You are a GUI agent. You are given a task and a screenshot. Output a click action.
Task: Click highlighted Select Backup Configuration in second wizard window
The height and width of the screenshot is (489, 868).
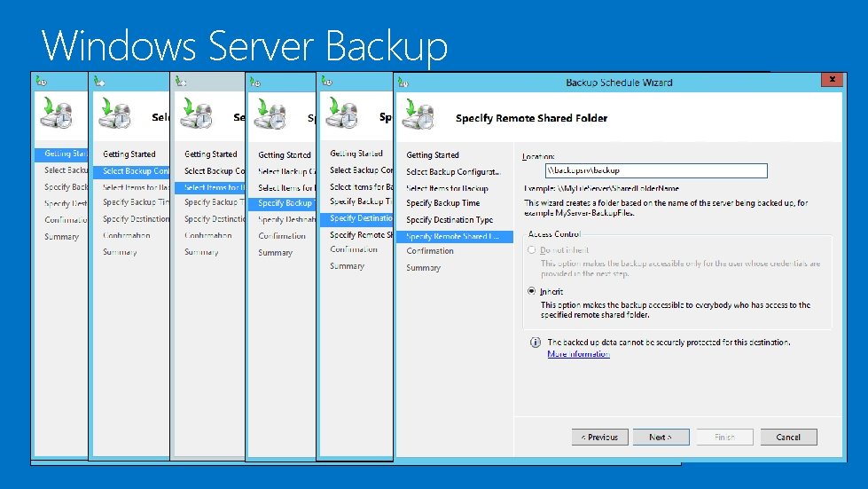pos(131,171)
